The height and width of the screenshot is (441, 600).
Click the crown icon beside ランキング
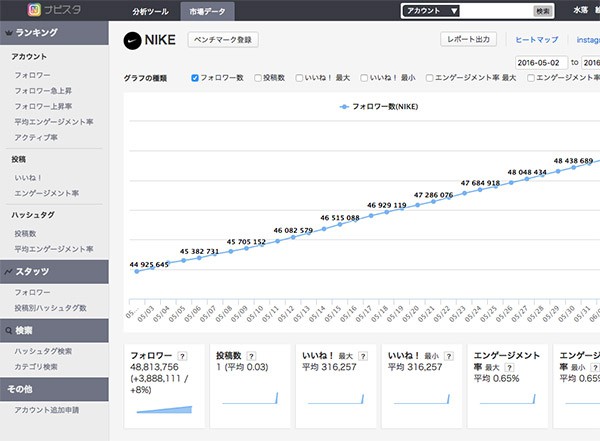[x=9, y=32]
